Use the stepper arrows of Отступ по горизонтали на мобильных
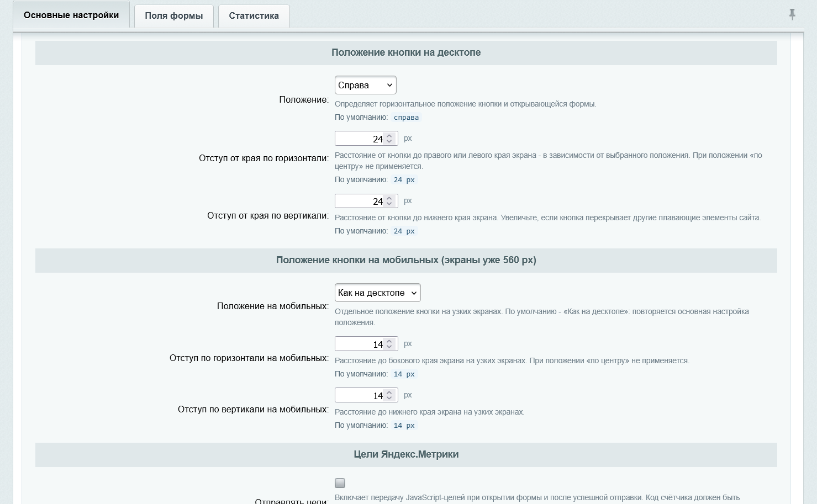The height and width of the screenshot is (504, 817). coord(389,344)
